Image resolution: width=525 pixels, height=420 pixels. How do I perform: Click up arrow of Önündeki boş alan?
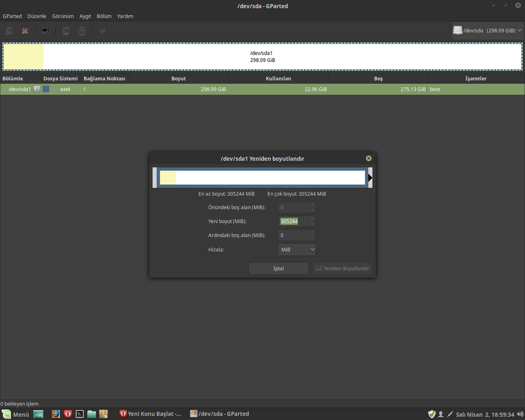click(312, 204)
